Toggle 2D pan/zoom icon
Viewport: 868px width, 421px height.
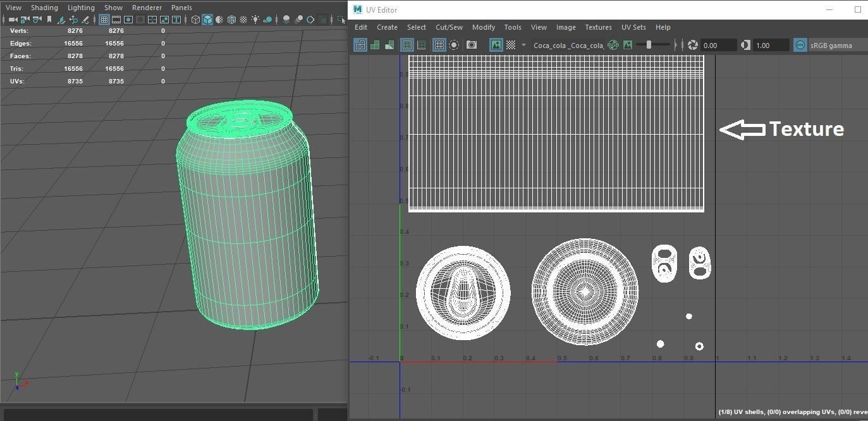pyautogui.click(x=73, y=20)
